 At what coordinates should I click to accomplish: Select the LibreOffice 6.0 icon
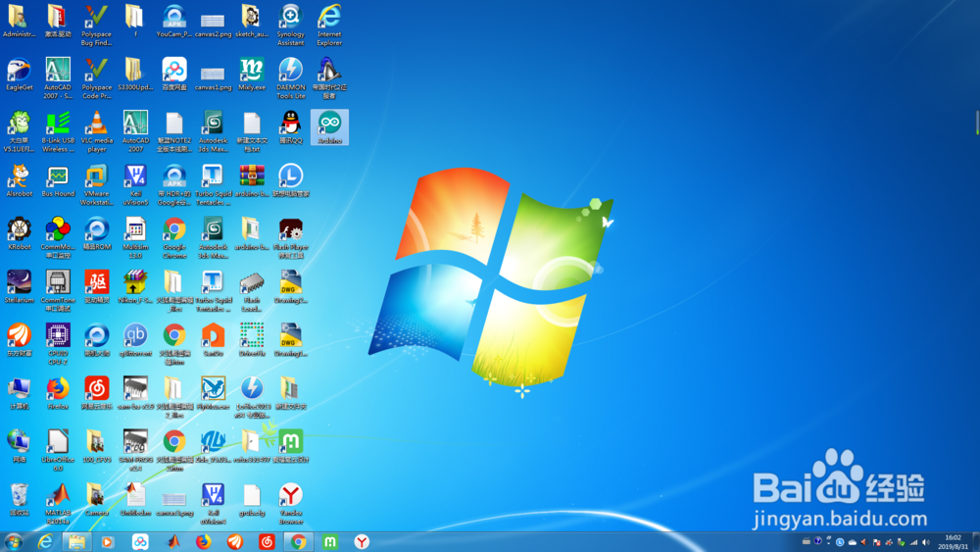(58, 451)
